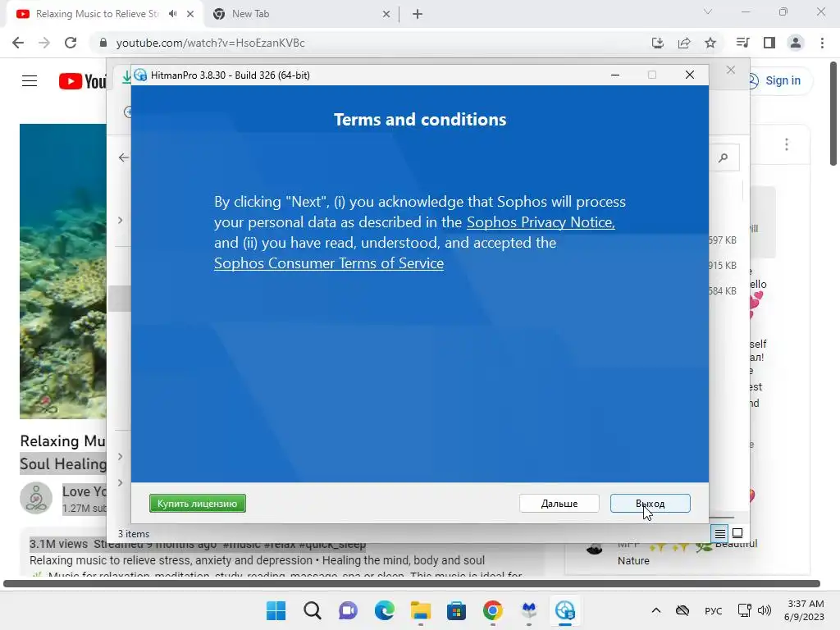Open File Explorer from taskbar
The height and width of the screenshot is (630, 840).
[x=421, y=610]
